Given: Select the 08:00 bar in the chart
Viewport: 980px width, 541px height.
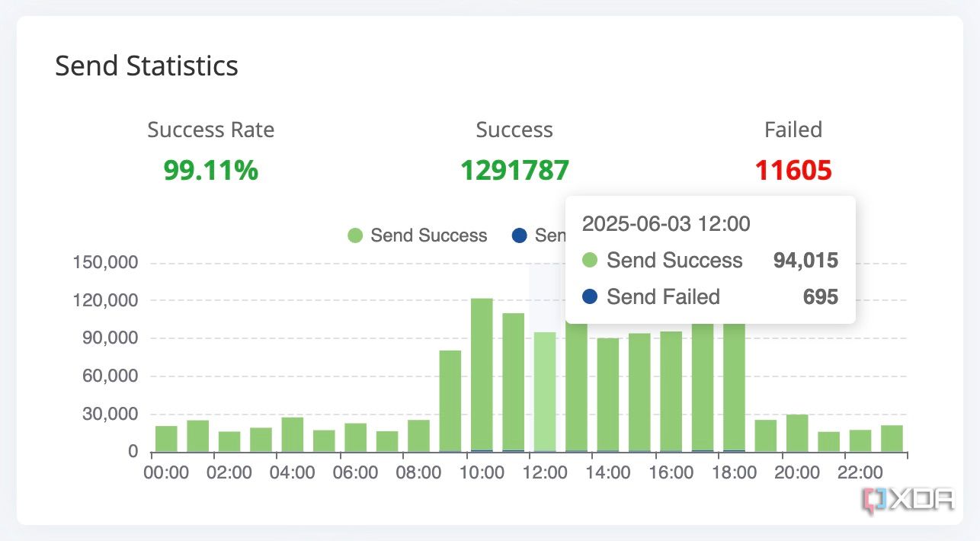Looking at the screenshot, I should tap(418, 437).
